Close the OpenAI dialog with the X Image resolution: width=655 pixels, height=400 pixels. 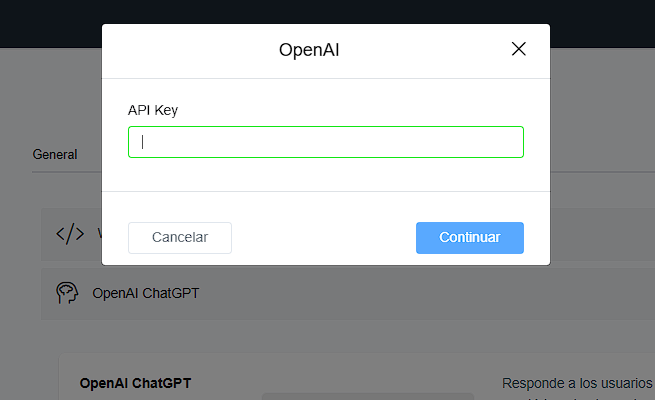click(x=518, y=49)
